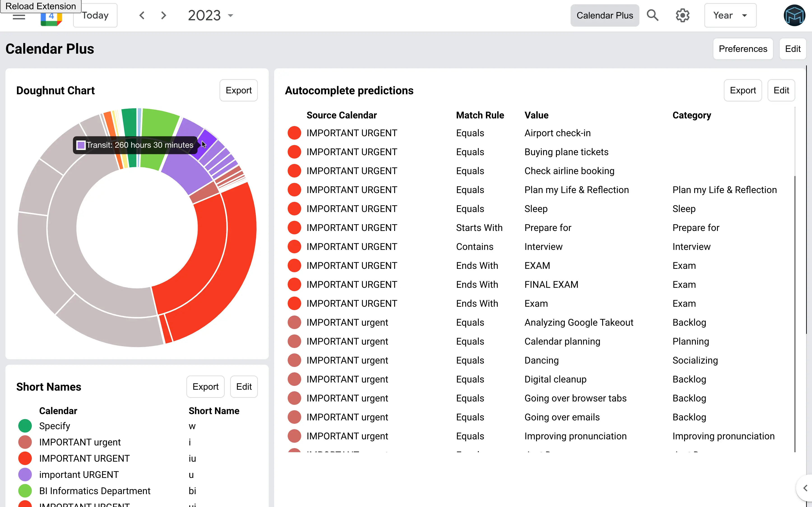Export the Doughnut Chart

pos(238,90)
